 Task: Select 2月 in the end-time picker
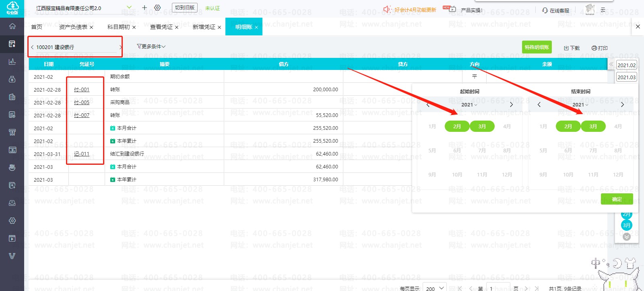point(568,126)
